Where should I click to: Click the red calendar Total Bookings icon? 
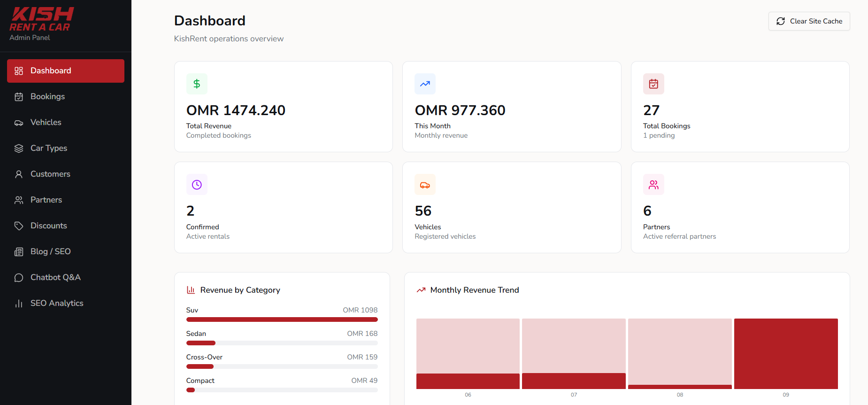click(653, 84)
